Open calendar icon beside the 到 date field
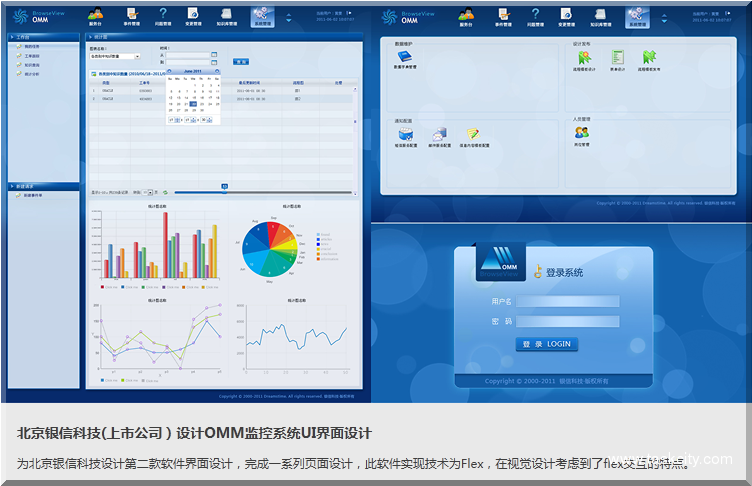This screenshot has height=486, width=752. tap(214, 62)
